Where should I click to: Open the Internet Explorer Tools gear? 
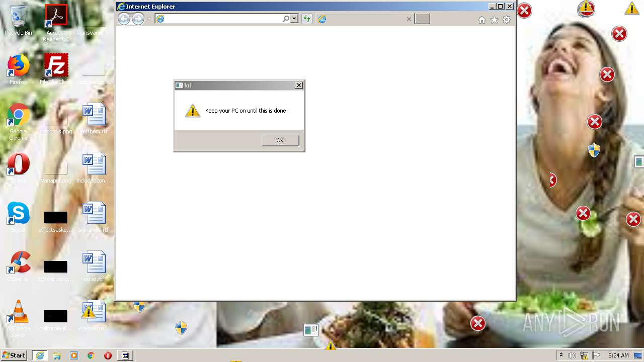coord(507,20)
